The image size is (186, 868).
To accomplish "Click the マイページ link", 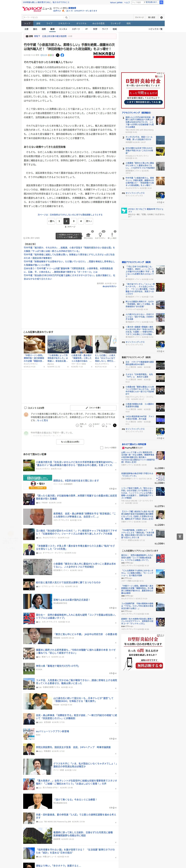I will [x=139, y=18].
